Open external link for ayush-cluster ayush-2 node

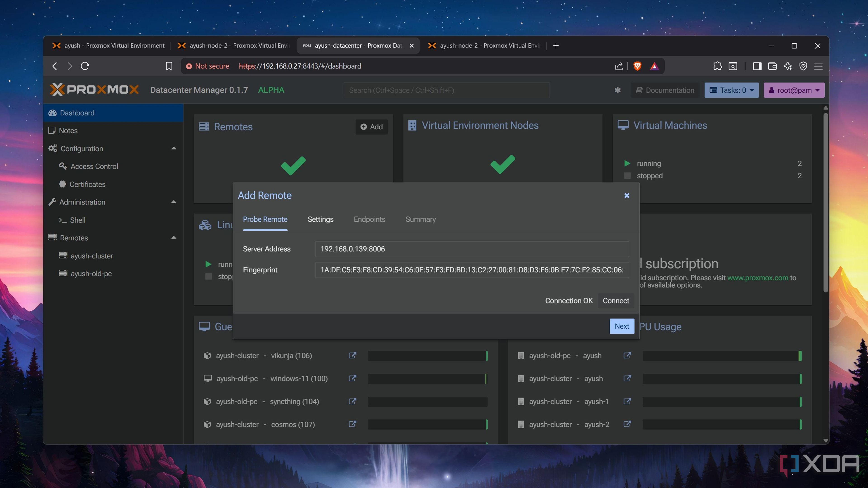coord(627,424)
